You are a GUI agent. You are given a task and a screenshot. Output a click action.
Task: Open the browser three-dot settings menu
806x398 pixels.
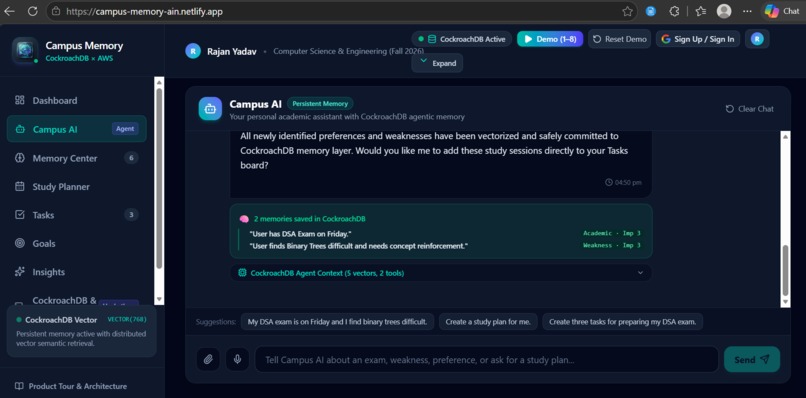747,11
